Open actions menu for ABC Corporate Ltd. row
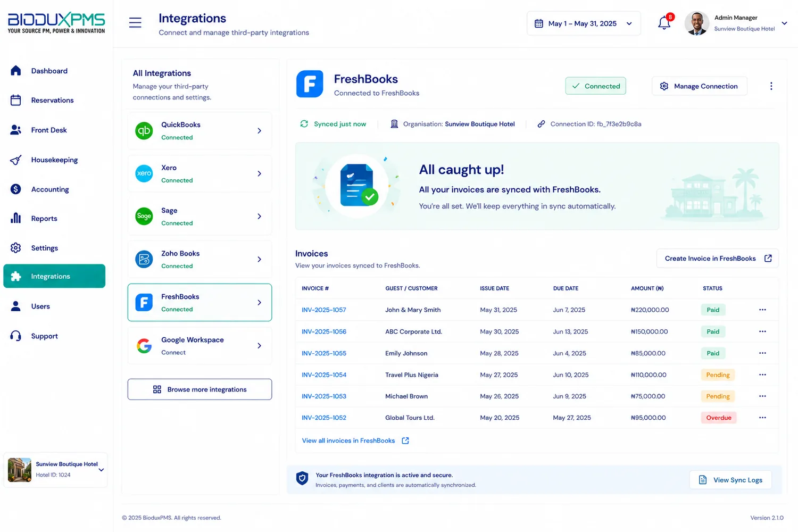 [762, 331]
